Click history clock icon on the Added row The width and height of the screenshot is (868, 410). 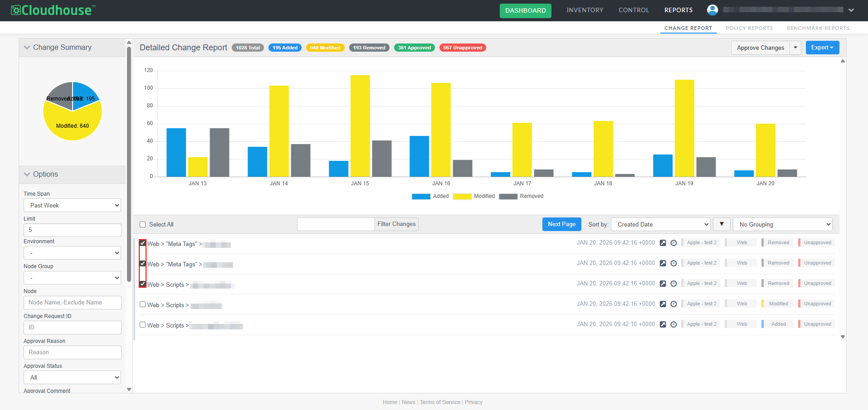coord(673,324)
